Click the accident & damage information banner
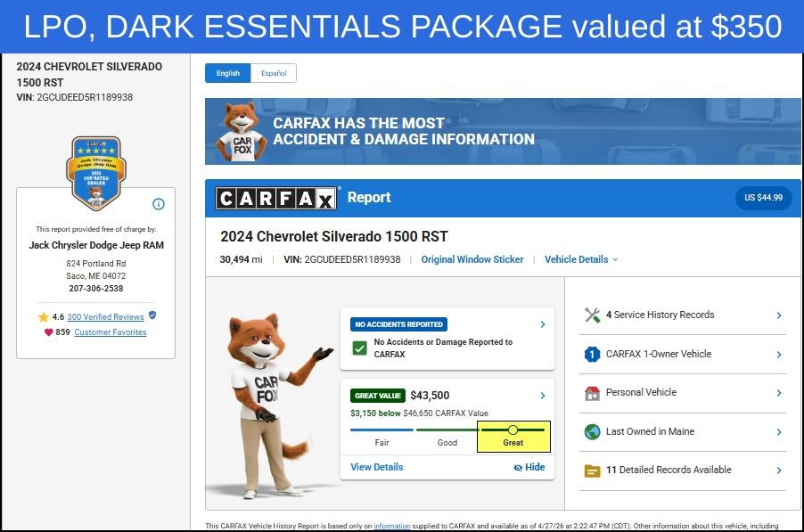Screen dimensions: 804x532 click(503, 131)
